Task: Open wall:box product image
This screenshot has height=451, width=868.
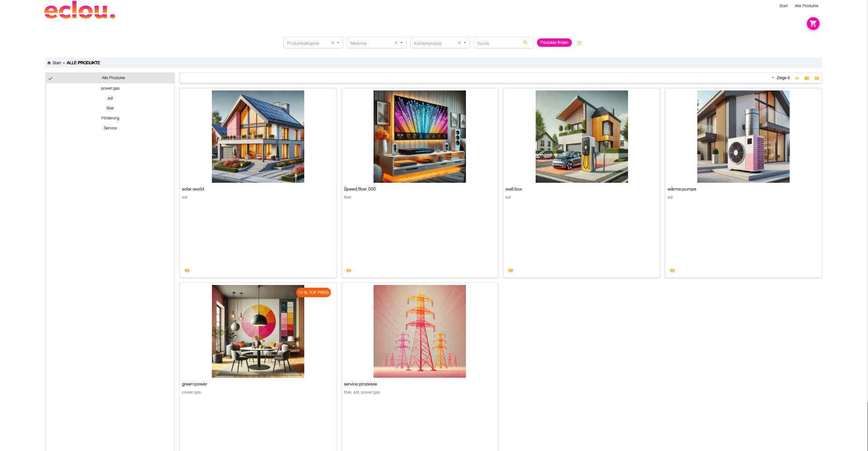Action: pos(582,137)
